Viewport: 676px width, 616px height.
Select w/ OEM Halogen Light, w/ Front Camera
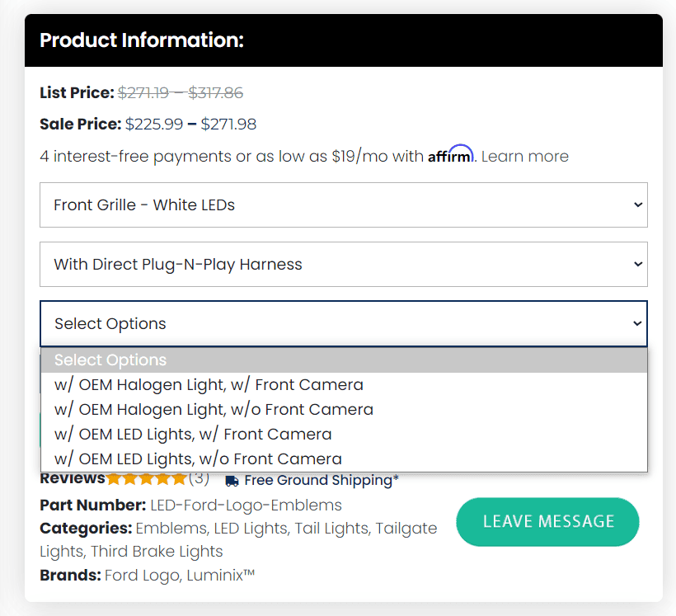[209, 385]
